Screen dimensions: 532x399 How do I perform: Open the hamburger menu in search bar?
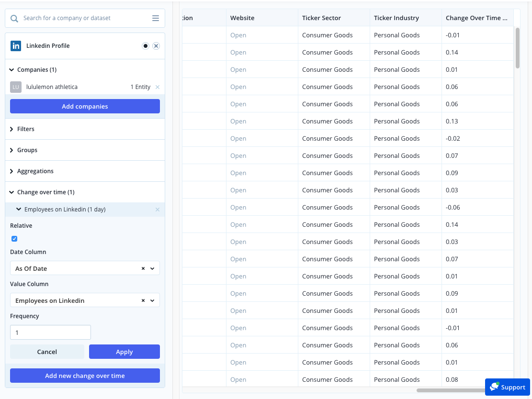pos(156,18)
